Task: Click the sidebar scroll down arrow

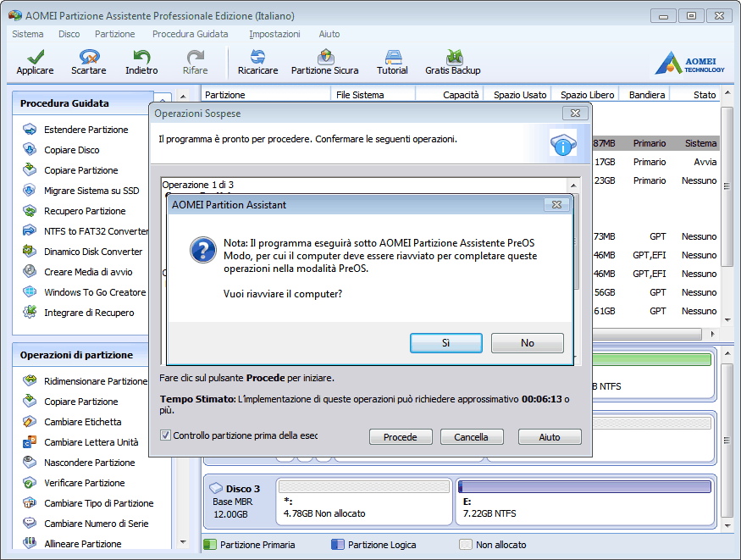Action: pyautogui.click(x=184, y=542)
